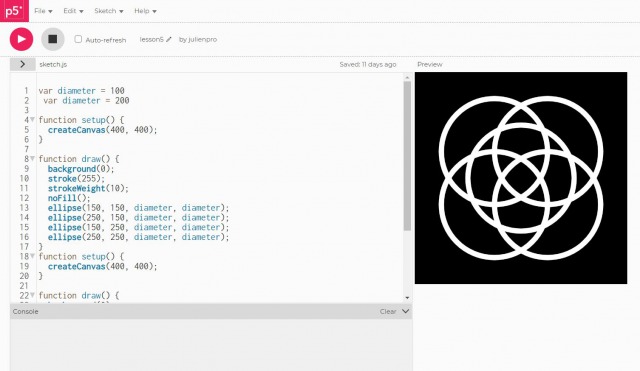
Task: Clear the console output
Action: pos(388,311)
